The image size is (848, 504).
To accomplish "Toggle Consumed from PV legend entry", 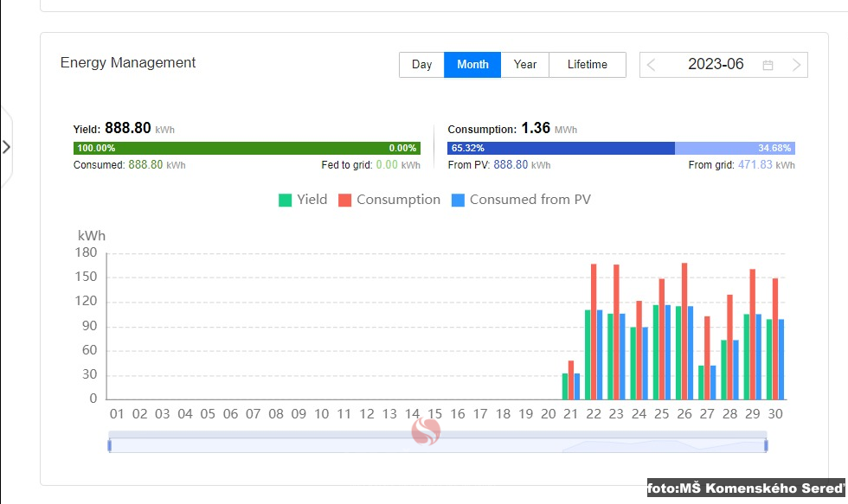I will point(521,200).
